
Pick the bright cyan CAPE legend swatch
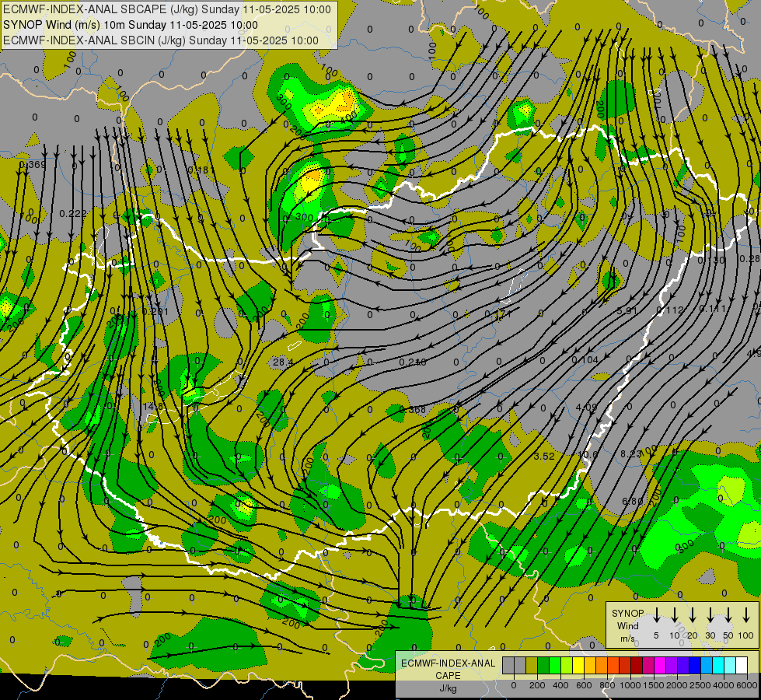(718, 666)
